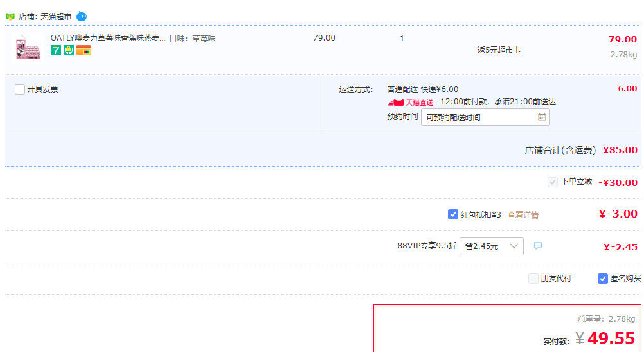The width and height of the screenshot is (644, 352).
Task: Click the unit price 79.00
Action: pyautogui.click(x=324, y=38)
